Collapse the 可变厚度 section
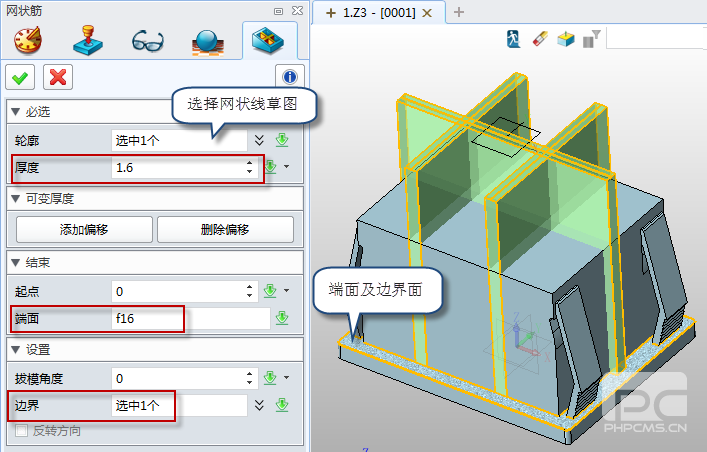This screenshot has height=452, width=707. [14, 198]
